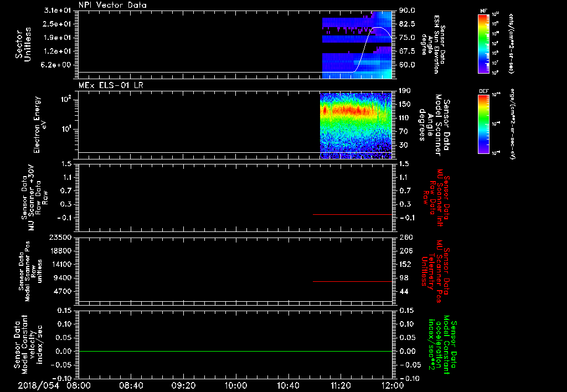This screenshot has height=392, width=567.
Task: Click the 'Model Scanner Angle degrees' right label
Action: [x=434, y=125]
